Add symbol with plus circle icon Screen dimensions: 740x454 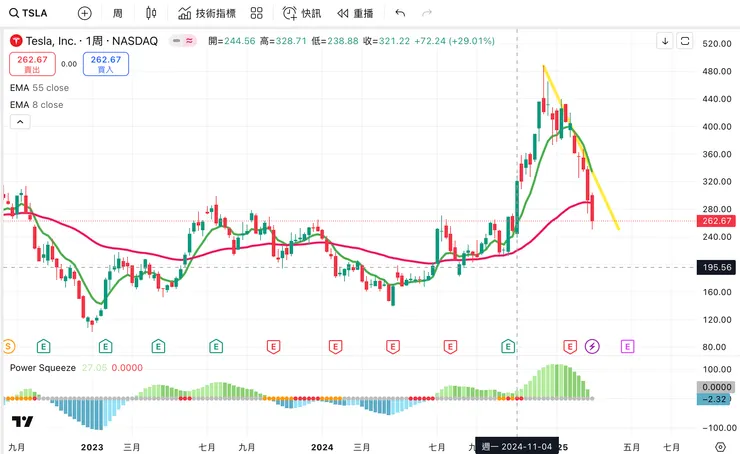tap(84, 13)
